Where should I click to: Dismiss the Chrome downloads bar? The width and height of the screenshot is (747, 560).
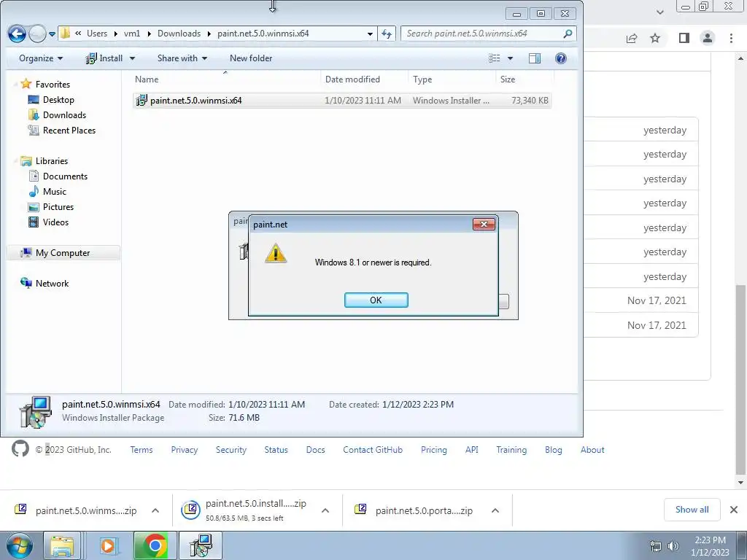click(x=734, y=510)
